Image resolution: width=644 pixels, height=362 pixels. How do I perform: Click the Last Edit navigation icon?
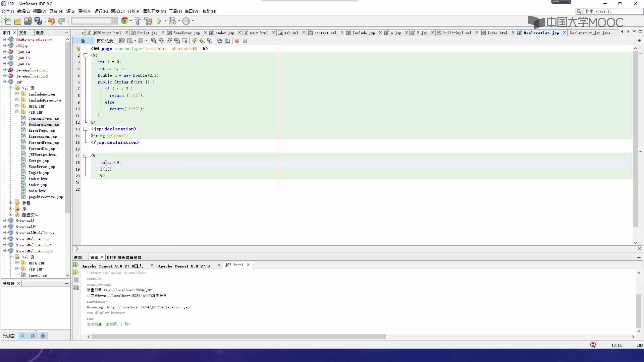122,41
